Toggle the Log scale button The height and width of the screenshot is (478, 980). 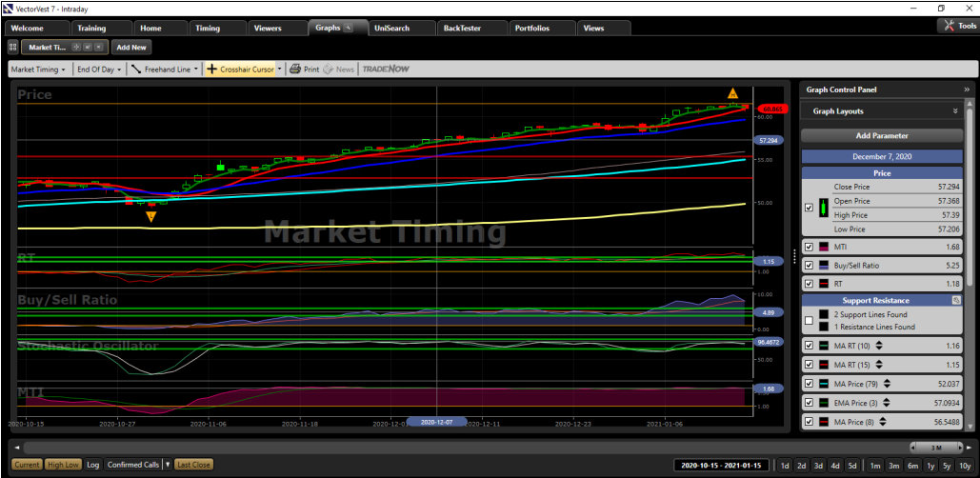tap(92, 465)
